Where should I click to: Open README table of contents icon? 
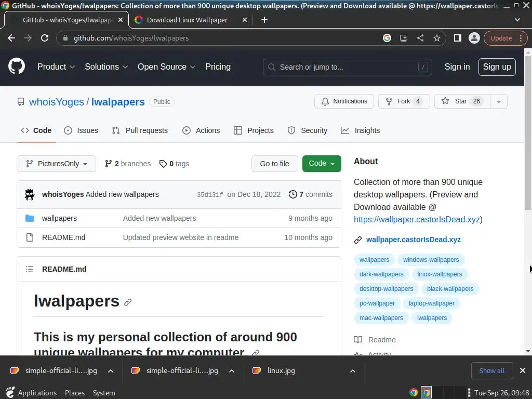click(x=30, y=269)
